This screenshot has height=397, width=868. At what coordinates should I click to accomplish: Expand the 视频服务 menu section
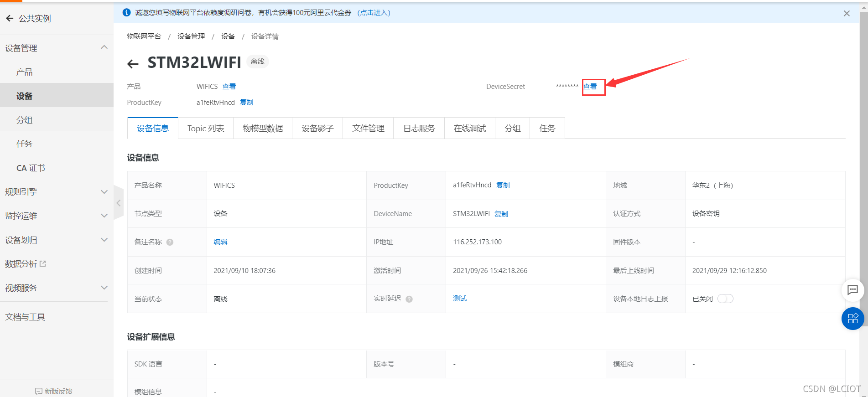tap(104, 288)
